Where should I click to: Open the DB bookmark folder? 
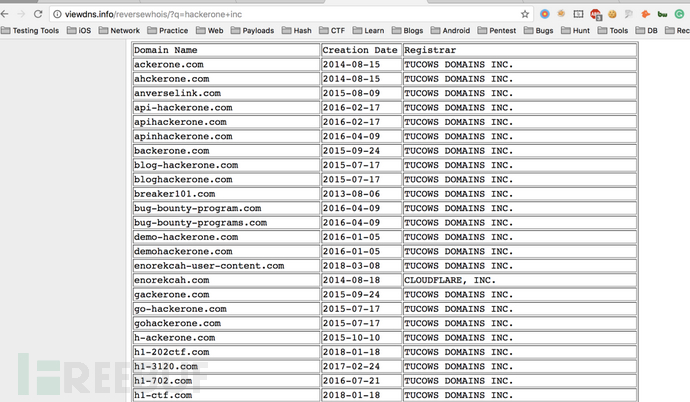647,30
